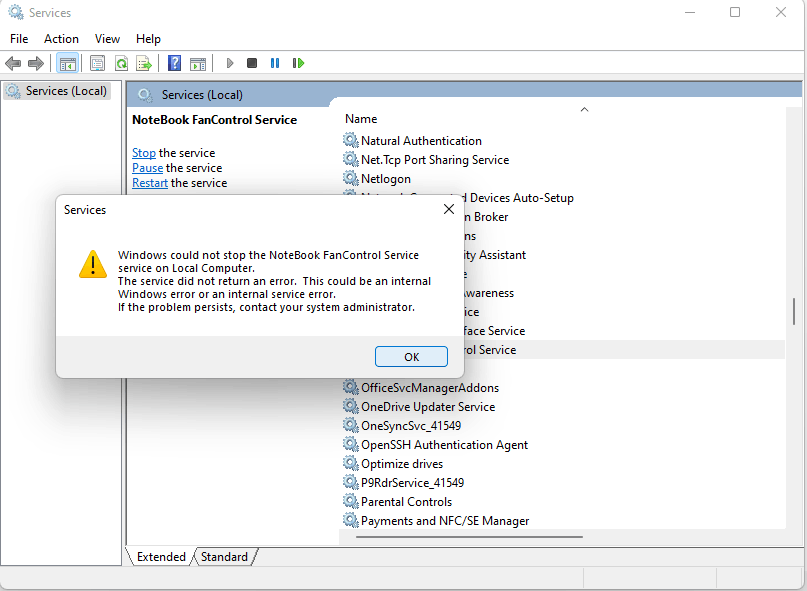Click the horizontal scrollbar of services list
This screenshot has height=591, width=807.
[469, 537]
